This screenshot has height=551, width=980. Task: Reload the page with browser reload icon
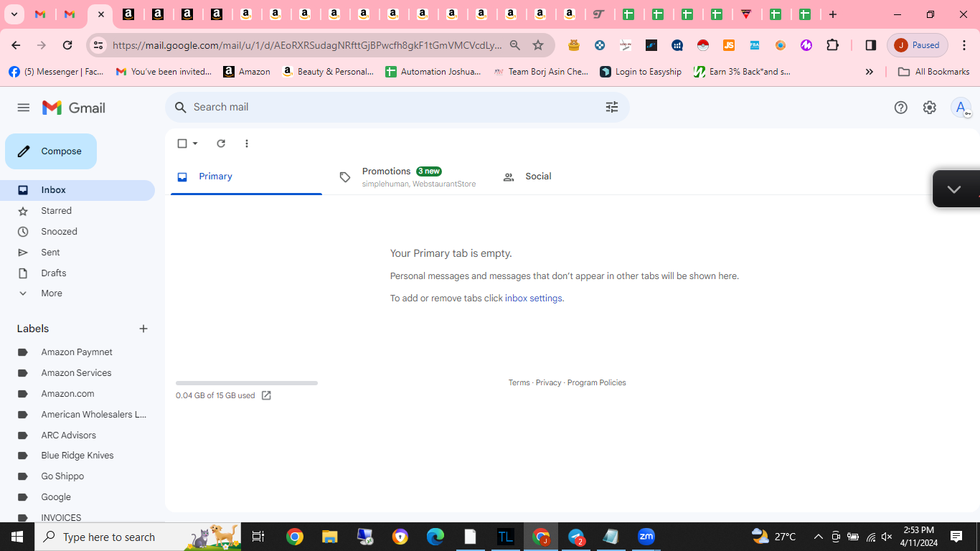tap(67, 45)
